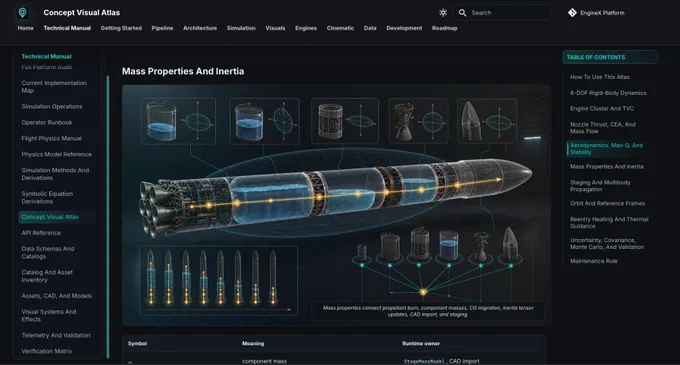The width and height of the screenshot is (680, 365).
Task: Select Concept Visual Atlas sidebar entry
Action: pyautogui.click(x=57, y=217)
